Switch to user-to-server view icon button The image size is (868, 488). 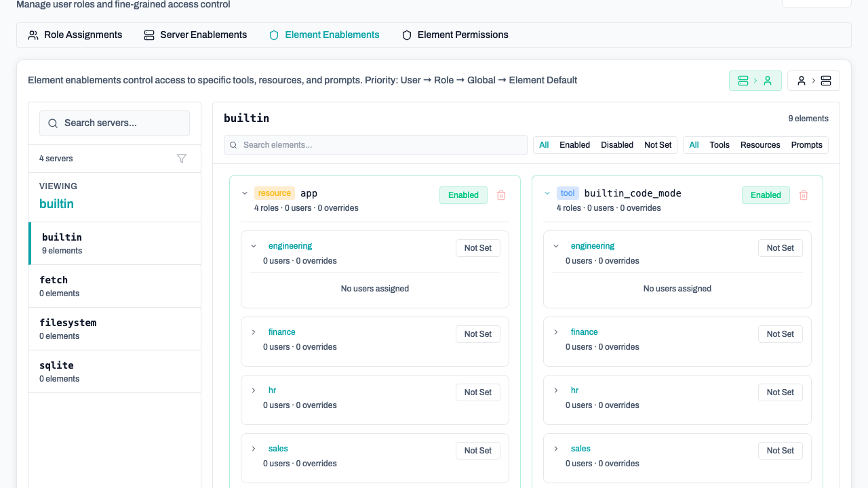click(x=813, y=81)
